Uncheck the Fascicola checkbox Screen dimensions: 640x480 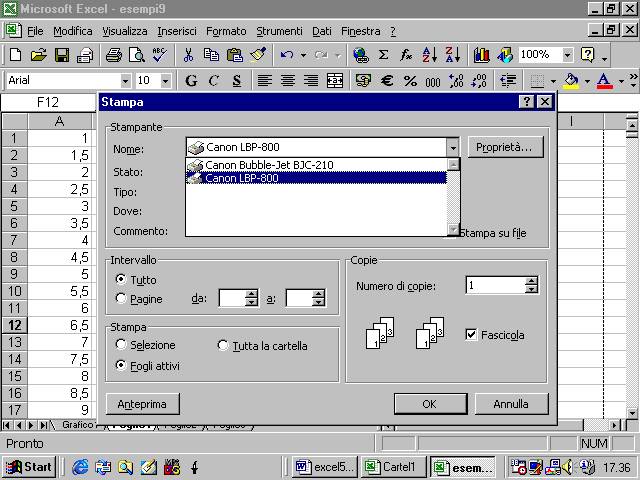(471, 335)
